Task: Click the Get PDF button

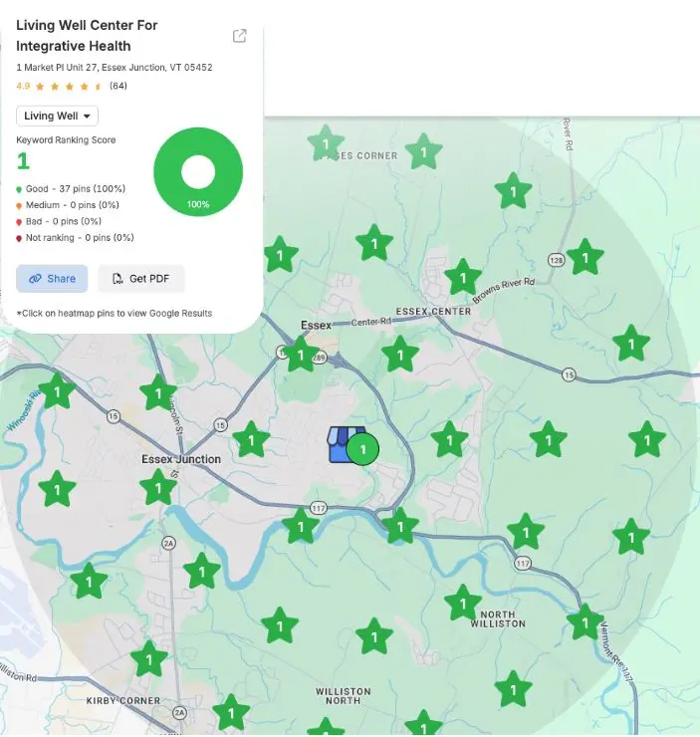Action: tap(141, 279)
